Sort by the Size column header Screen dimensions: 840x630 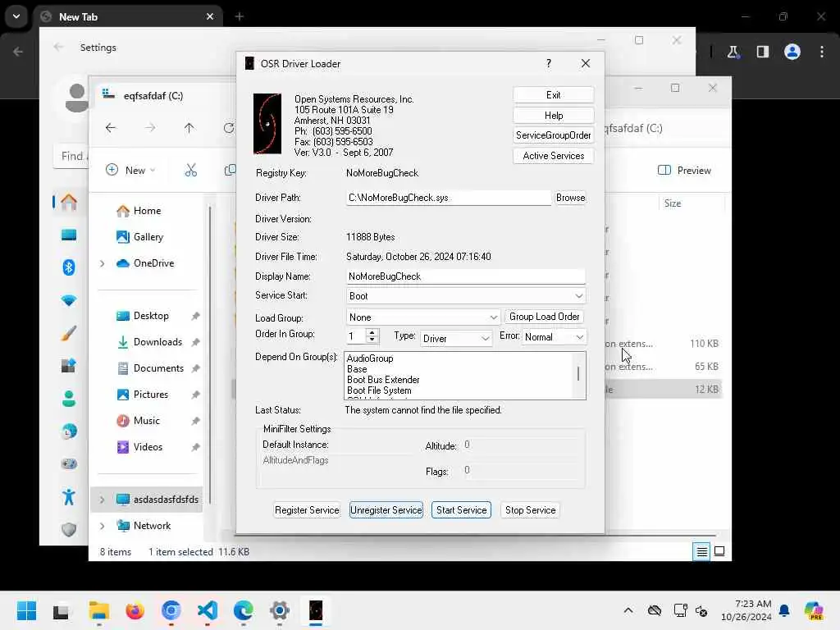coord(673,203)
